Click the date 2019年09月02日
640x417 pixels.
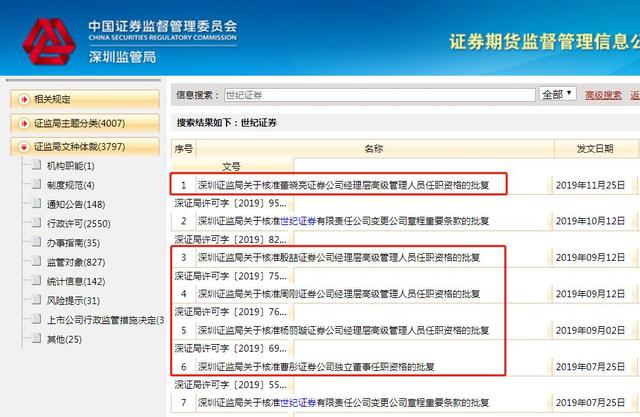[590, 330]
